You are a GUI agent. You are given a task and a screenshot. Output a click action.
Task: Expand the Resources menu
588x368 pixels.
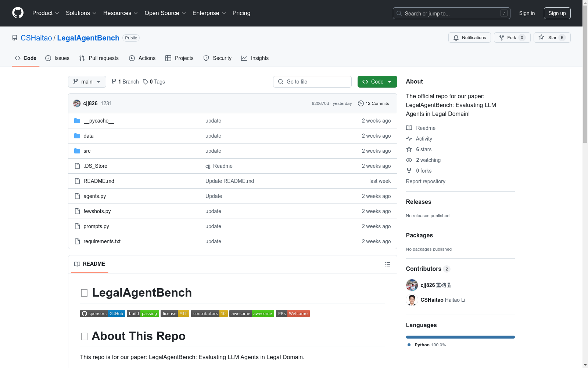coord(121,13)
